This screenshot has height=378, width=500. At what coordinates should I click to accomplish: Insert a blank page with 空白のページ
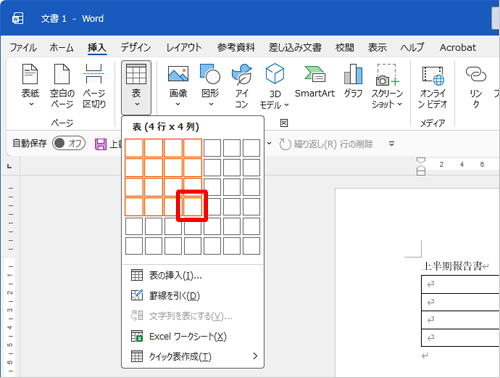click(x=62, y=86)
